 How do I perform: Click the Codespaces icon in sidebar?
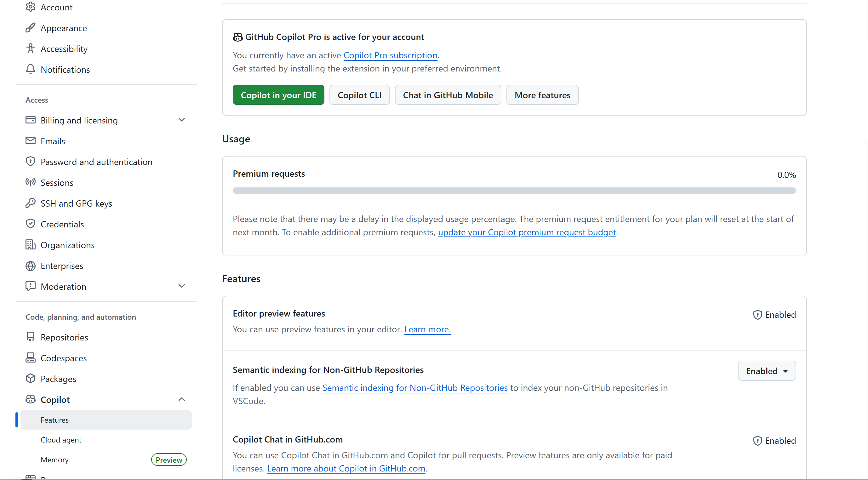(x=30, y=358)
